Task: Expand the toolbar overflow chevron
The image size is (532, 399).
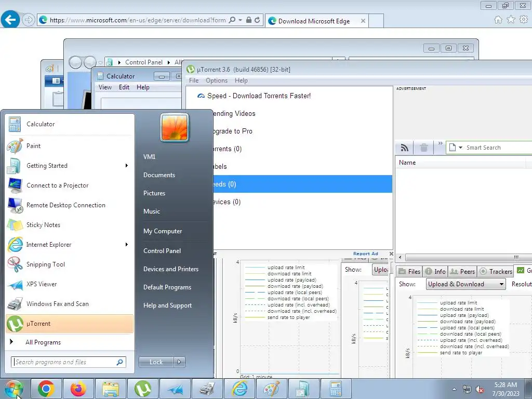Action: tap(441, 143)
